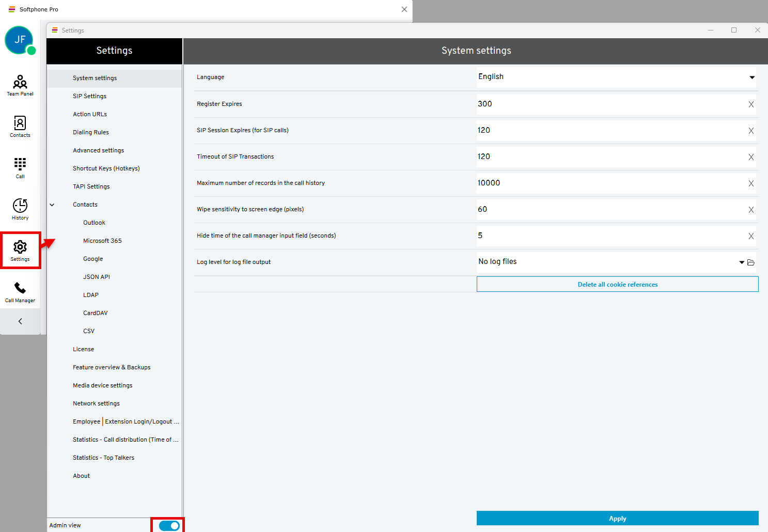Image resolution: width=768 pixels, height=532 pixels.
Task: Clear the Register Expires field value
Action: click(x=751, y=104)
